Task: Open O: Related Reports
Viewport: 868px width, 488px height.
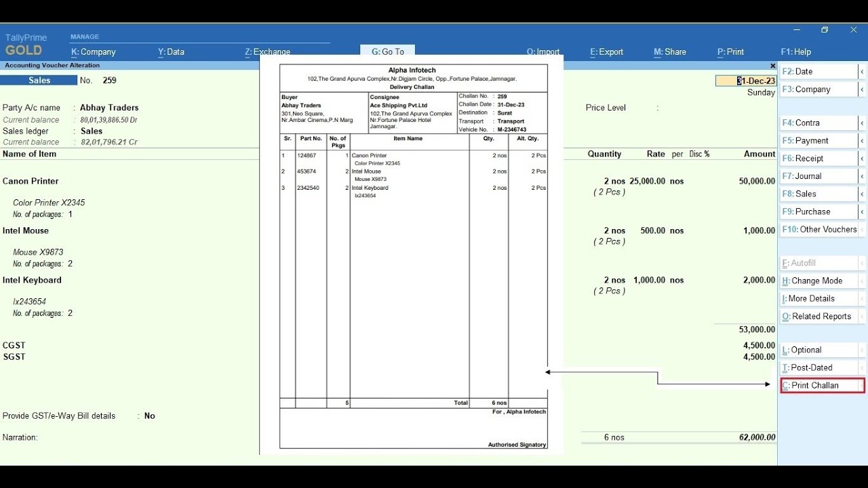Action: [818, 316]
